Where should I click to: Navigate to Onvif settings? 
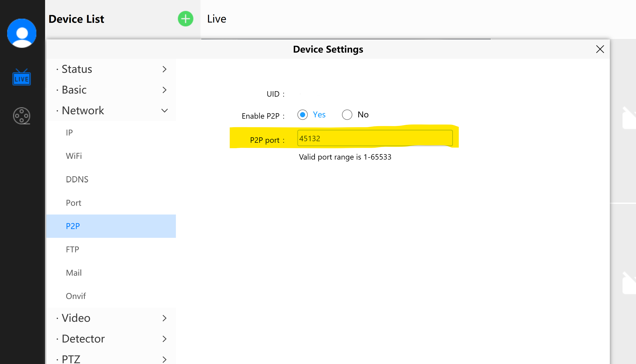tap(76, 296)
